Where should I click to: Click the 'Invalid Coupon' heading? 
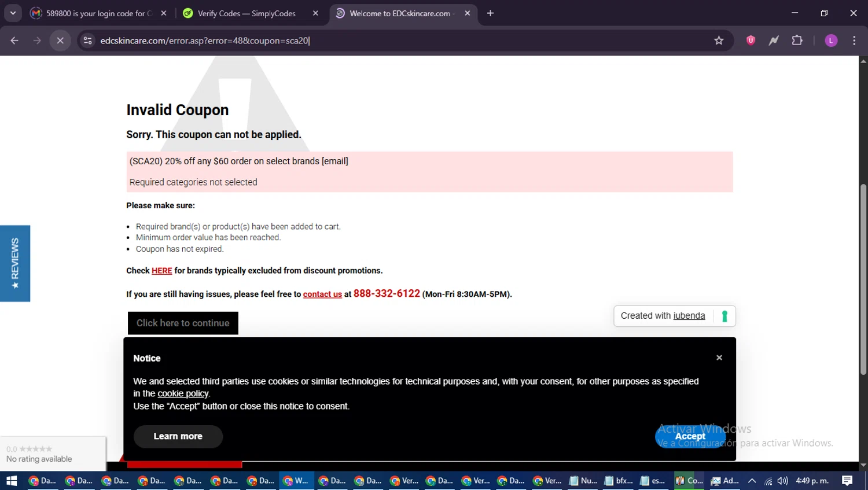(x=178, y=110)
